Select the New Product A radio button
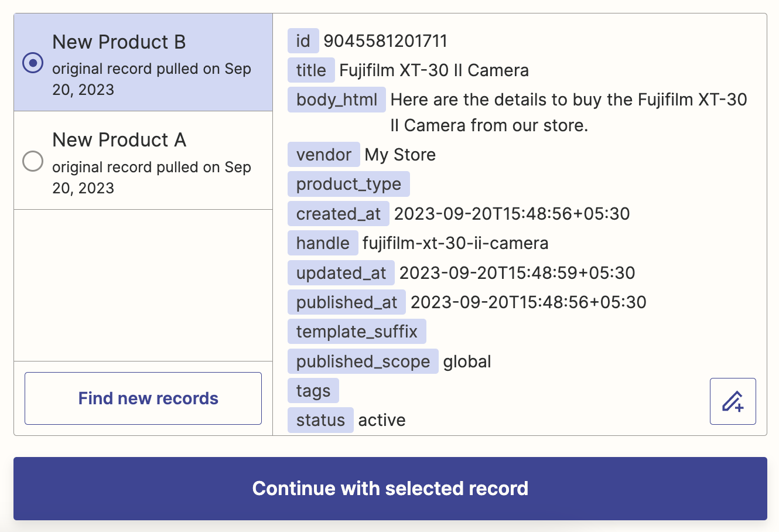 click(x=33, y=161)
